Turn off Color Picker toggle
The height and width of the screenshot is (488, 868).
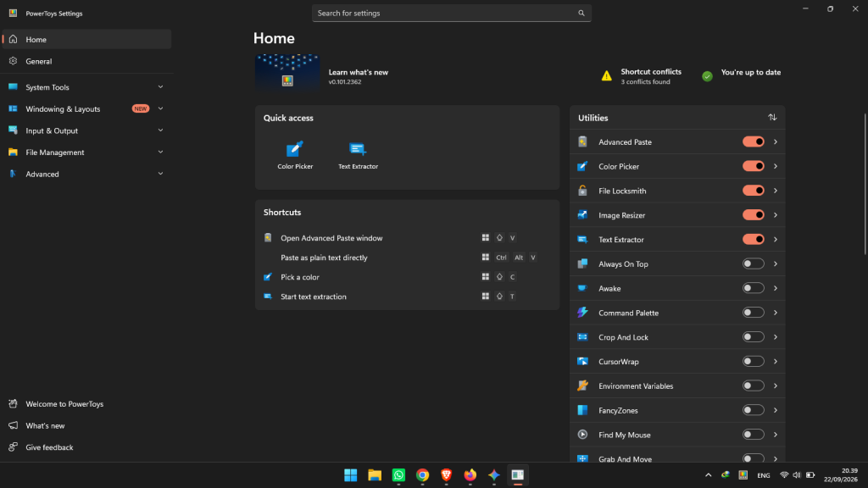tap(753, 166)
